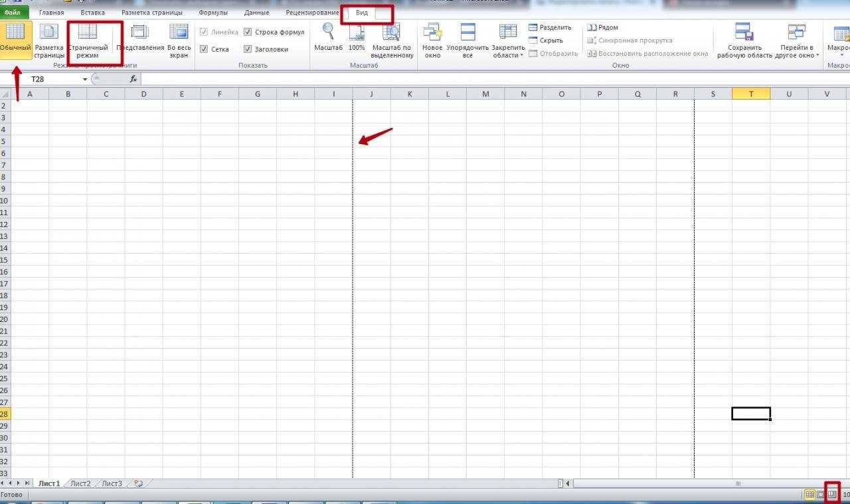Open the Формулы ribbon tab
Screen dimensions: 850x504
click(x=213, y=13)
